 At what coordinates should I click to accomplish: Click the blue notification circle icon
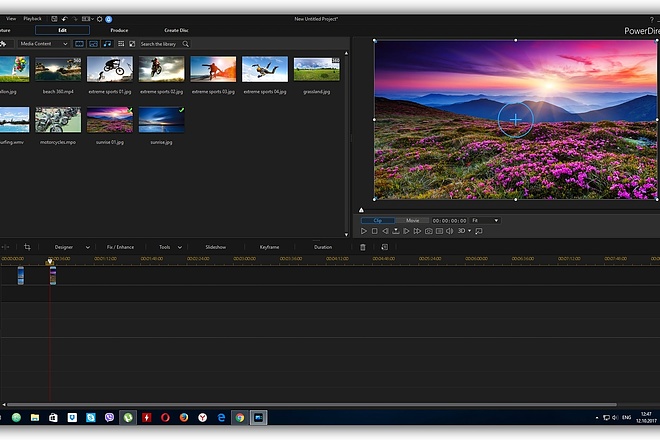coord(109,19)
